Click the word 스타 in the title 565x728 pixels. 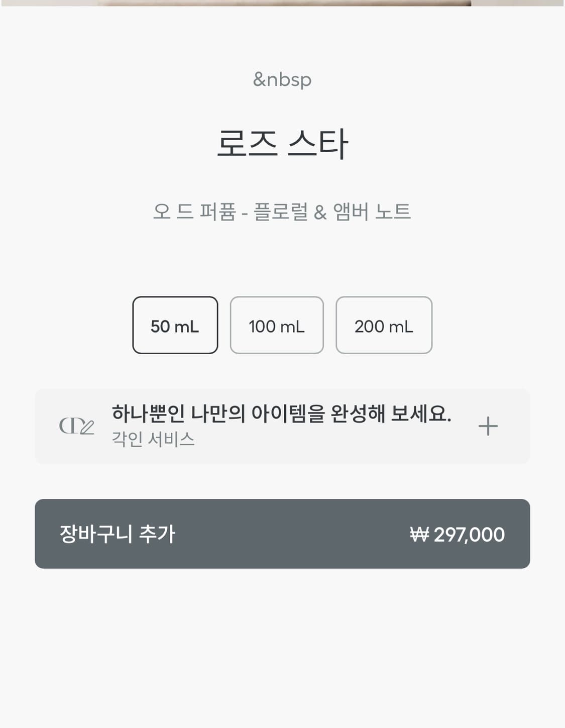point(318,144)
